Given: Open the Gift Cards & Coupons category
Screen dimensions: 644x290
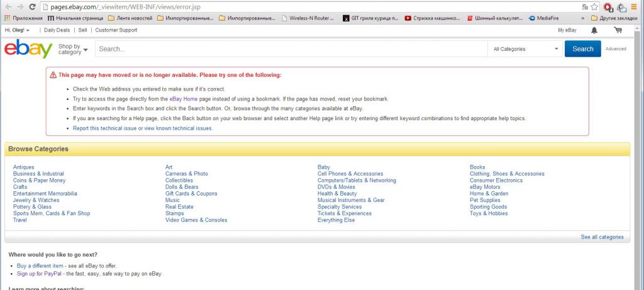Looking at the screenshot, I should pos(191,194).
